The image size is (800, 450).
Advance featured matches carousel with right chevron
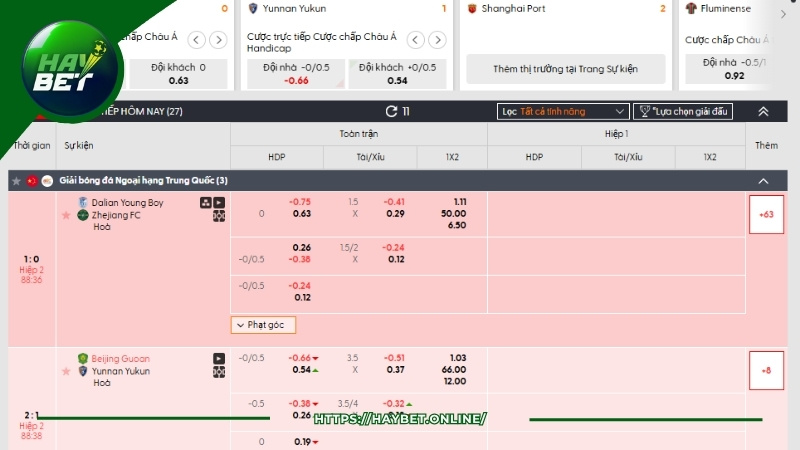point(783,14)
